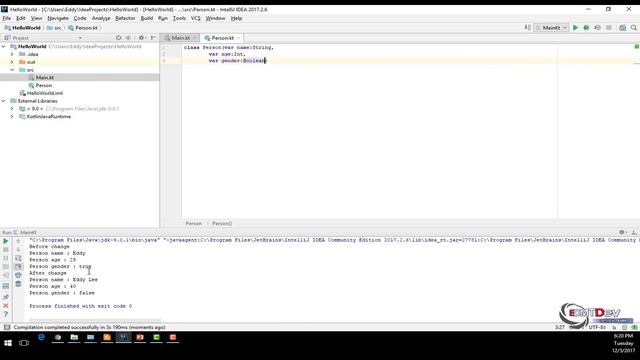This screenshot has width=640, height=360.
Task: Restore layout in the Run panel sidebar
Action: (6, 286)
